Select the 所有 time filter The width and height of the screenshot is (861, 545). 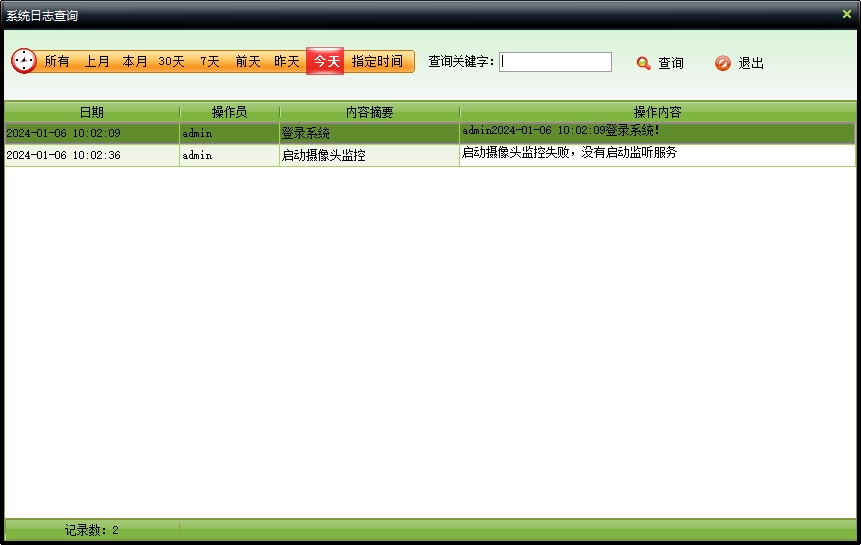(57, 62)
